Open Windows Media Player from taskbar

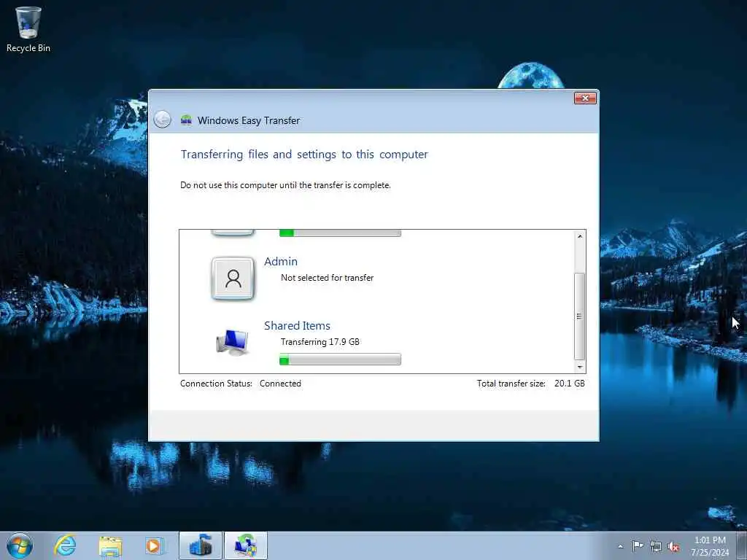pos(155,546)
